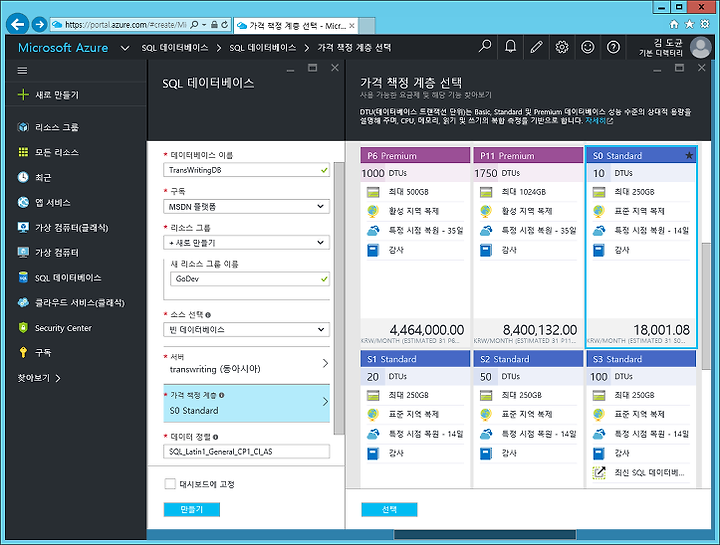Click the browser forward arrow button

coord(39,24)
